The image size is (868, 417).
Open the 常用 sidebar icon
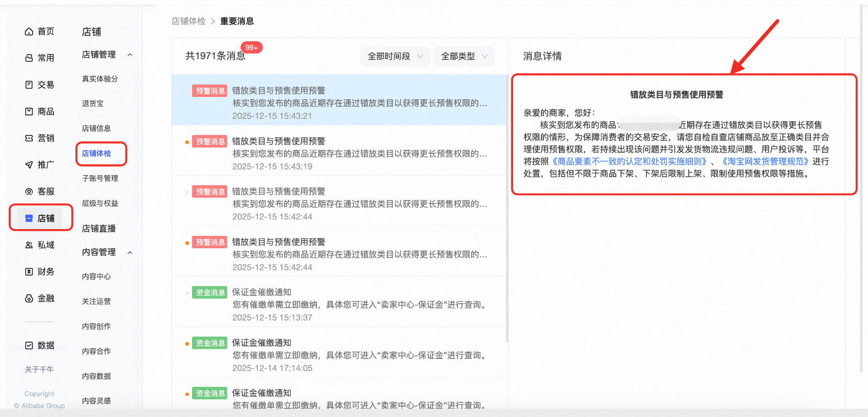pyautogui.click(x=29, y=58)
